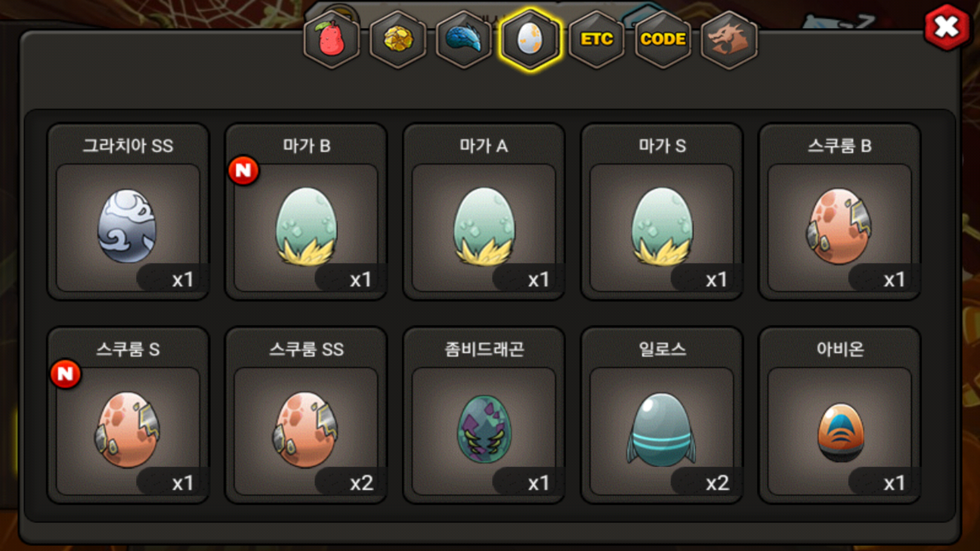Click the new badge on 마가 B
Image resolution: width=980 pixels, height=551 pixels.
(x=243, y=170)
